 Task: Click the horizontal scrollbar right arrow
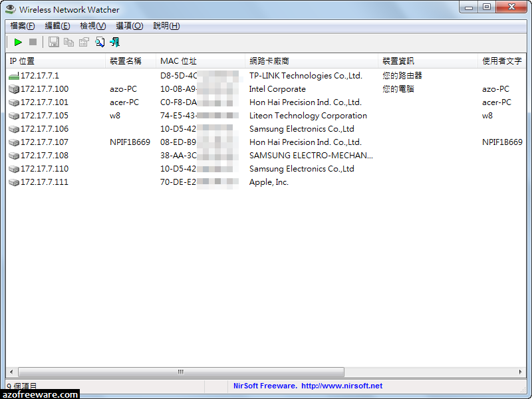(520, 372)
